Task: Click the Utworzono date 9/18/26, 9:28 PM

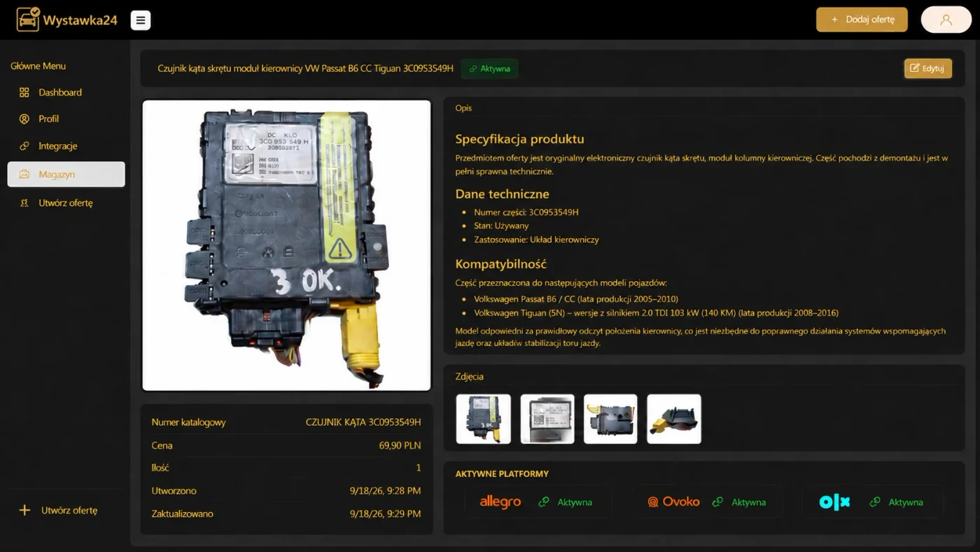Action: click(x=385, y=491)
